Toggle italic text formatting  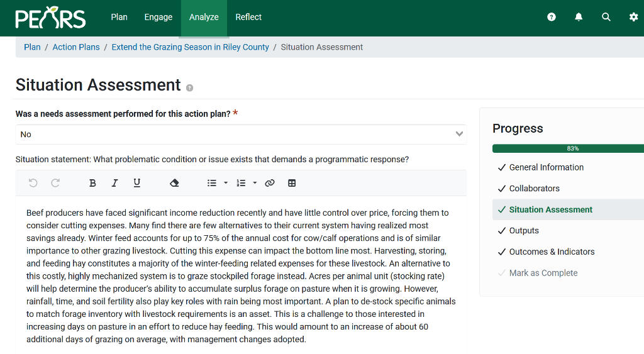pos(114,183)
